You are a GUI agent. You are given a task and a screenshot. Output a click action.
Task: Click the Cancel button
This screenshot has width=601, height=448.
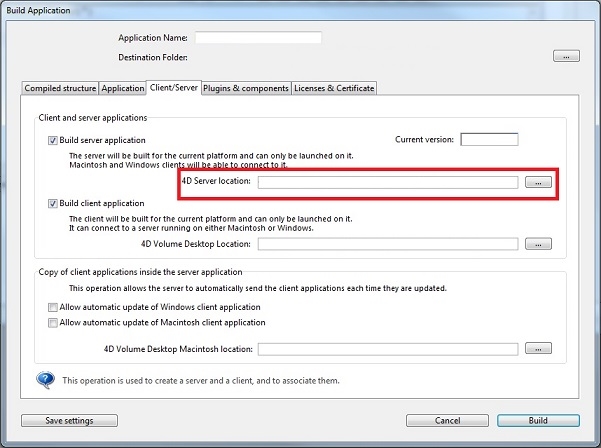tap(447, 421)
